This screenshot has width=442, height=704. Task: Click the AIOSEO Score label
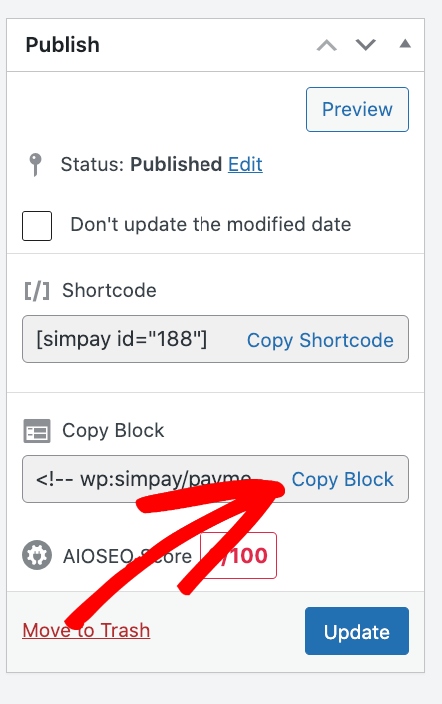127,556
